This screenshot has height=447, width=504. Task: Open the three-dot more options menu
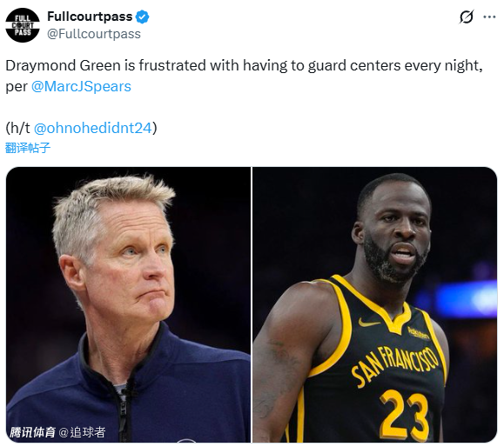489,17
